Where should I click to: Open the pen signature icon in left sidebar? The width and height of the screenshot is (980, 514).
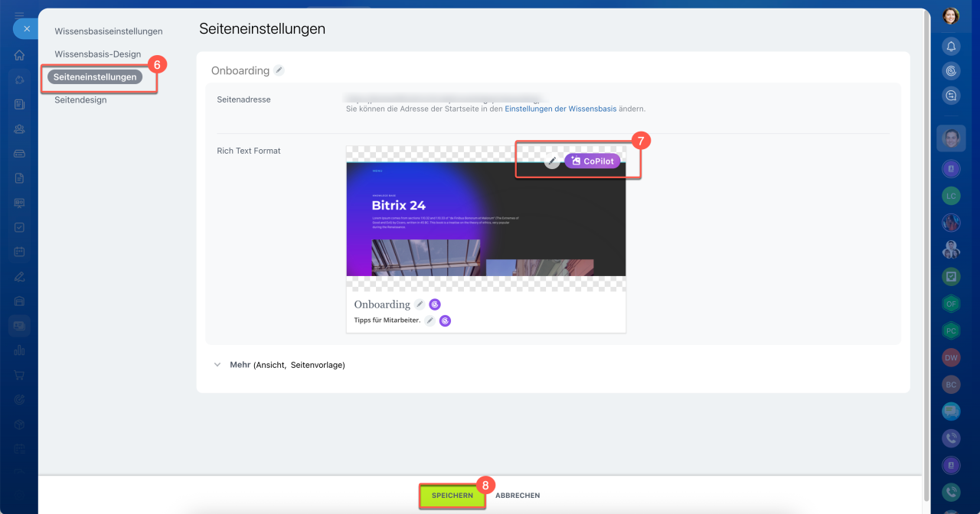tap(19, 276)
